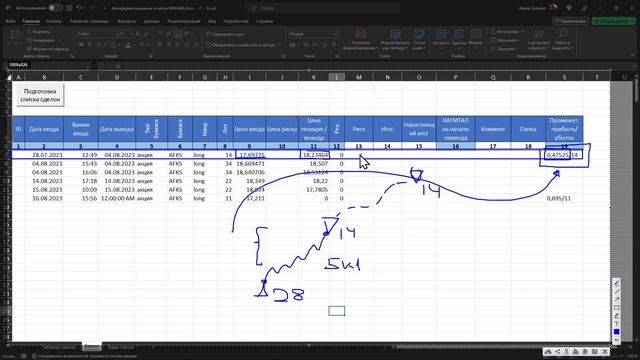Open Стили ячеек gallery

point(419,40)
